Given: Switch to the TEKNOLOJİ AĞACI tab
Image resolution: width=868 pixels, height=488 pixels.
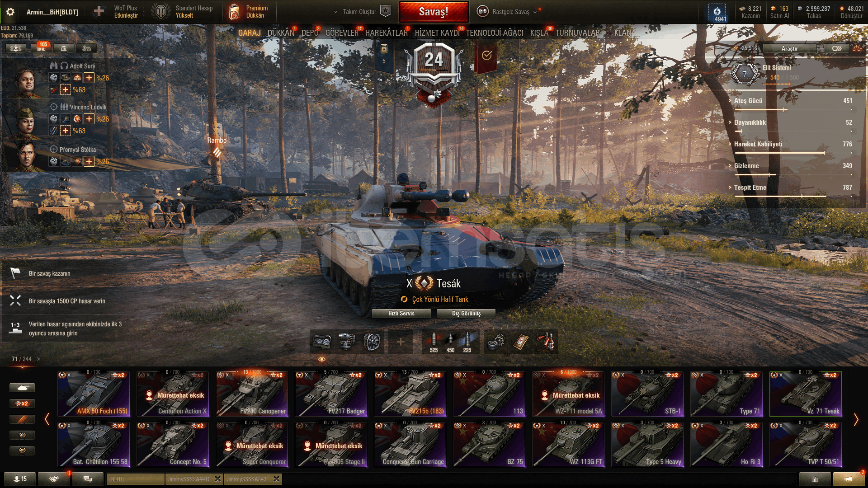Looking at the screenshot, I should tap(495, 33).
